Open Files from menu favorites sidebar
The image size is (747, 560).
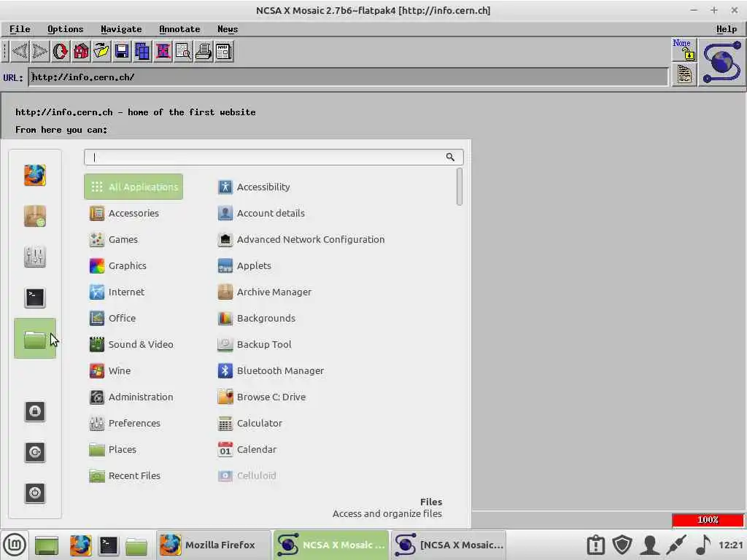[35, 338]
